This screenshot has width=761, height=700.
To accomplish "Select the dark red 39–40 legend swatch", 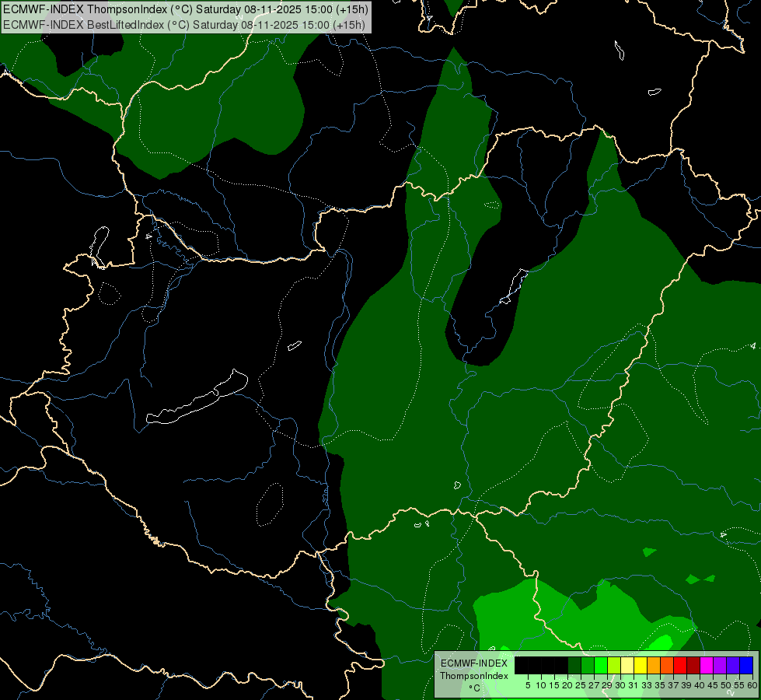I will click(x=693, y=666).
